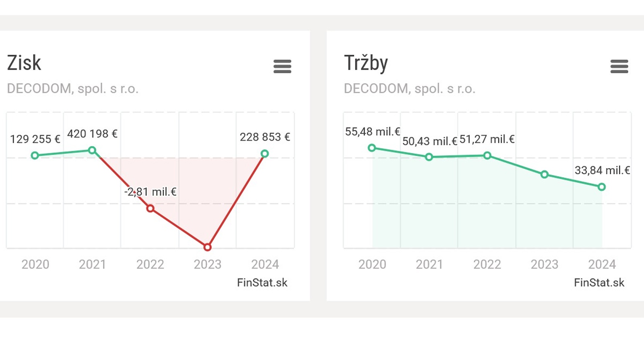
Task: Click the red 2022 loss point in Zisk
Action: 150,208
